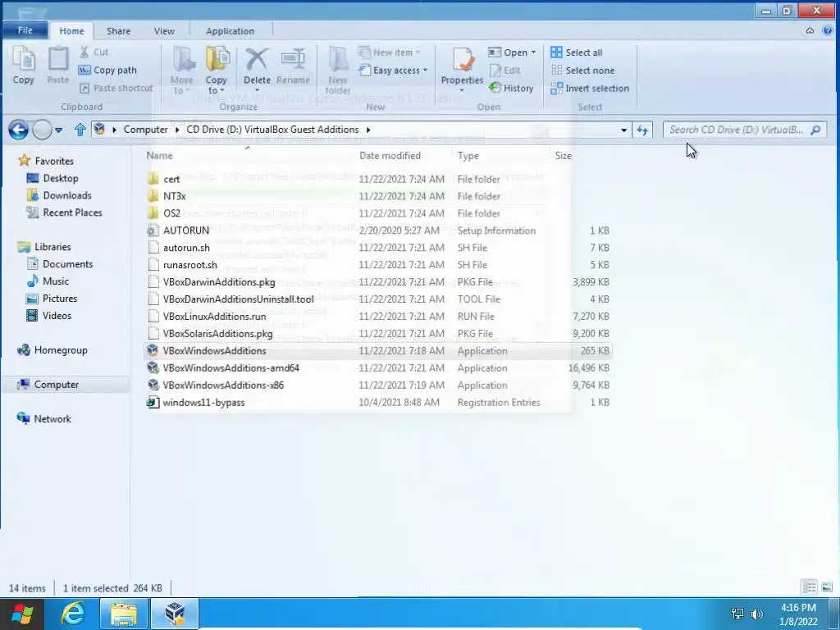Image resolution: width=840 pixels, height=630 pixels.
Task: Sort by Name column header
Action: click(160, 155)
